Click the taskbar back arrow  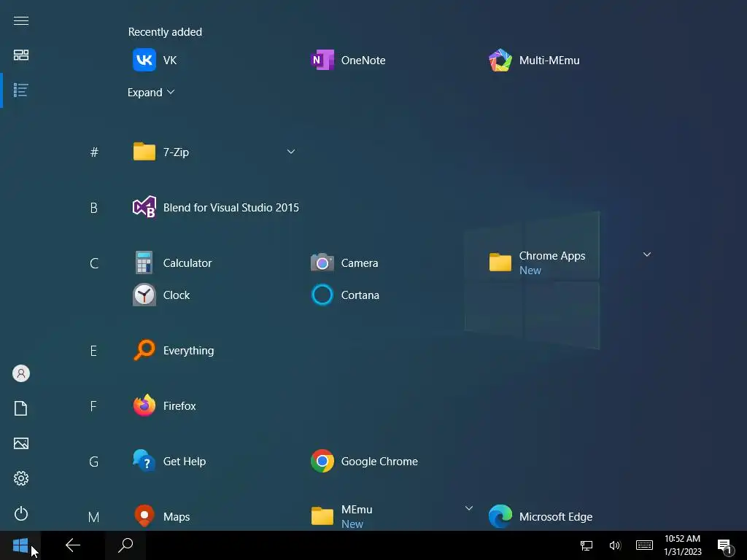[x=72, y=545]
